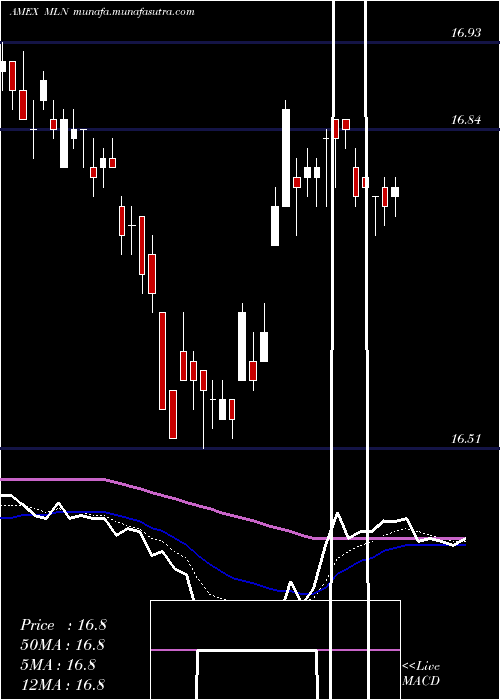The image size is (500, 700).
Task: Click the 16.93 price level label
Action: [x=466, y=33]
